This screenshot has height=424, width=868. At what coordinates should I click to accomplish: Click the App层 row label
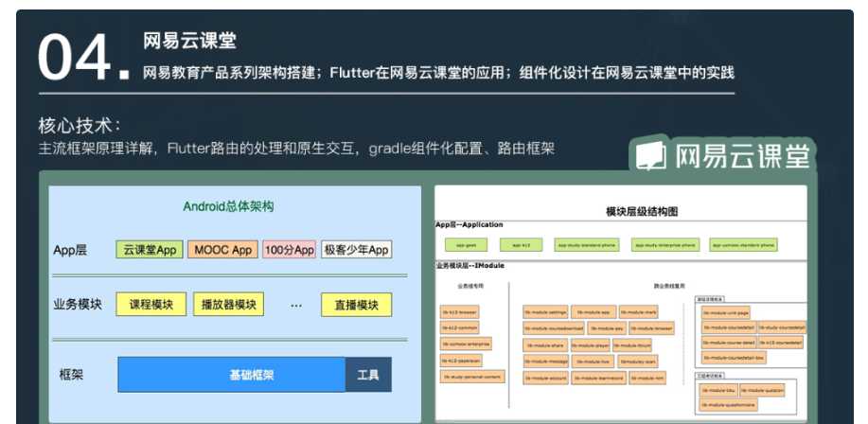point(70,250)
